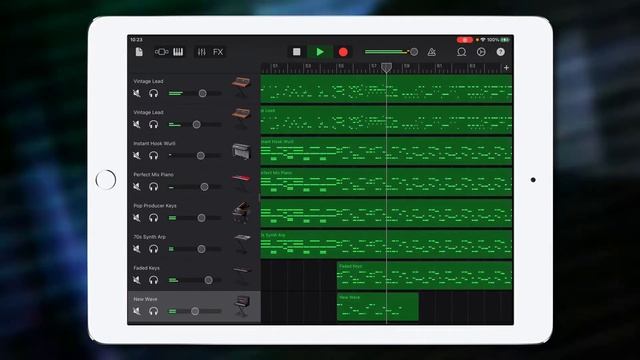Select the Pop Producer Keys green region
The width and height of the screenshot is (640, 360).
386,213
